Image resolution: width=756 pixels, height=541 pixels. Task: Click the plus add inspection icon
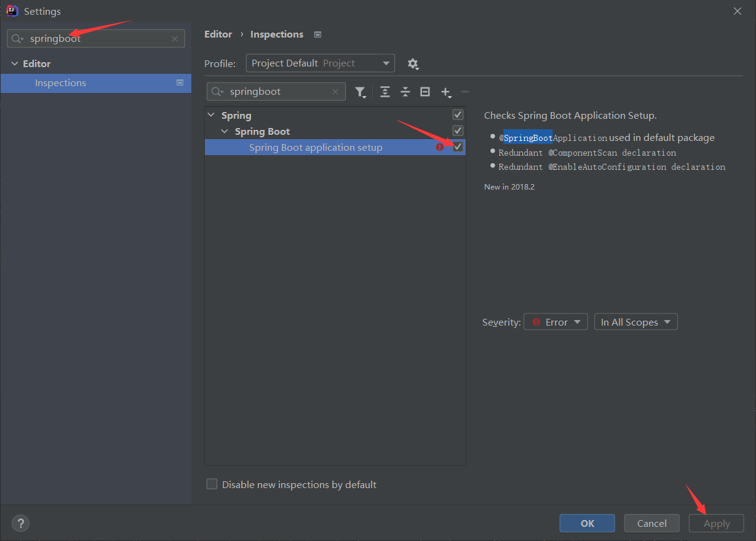[446, 92]
